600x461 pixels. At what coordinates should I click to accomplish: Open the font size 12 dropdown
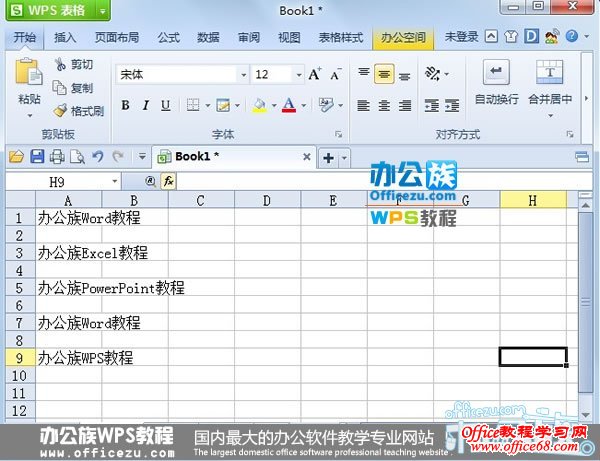299,74
